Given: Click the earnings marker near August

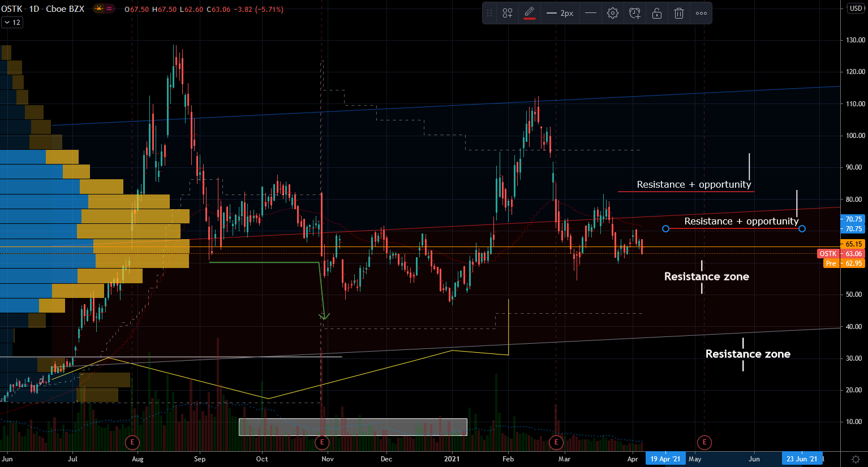Looking at the screenshot, I should click(132, 442).
